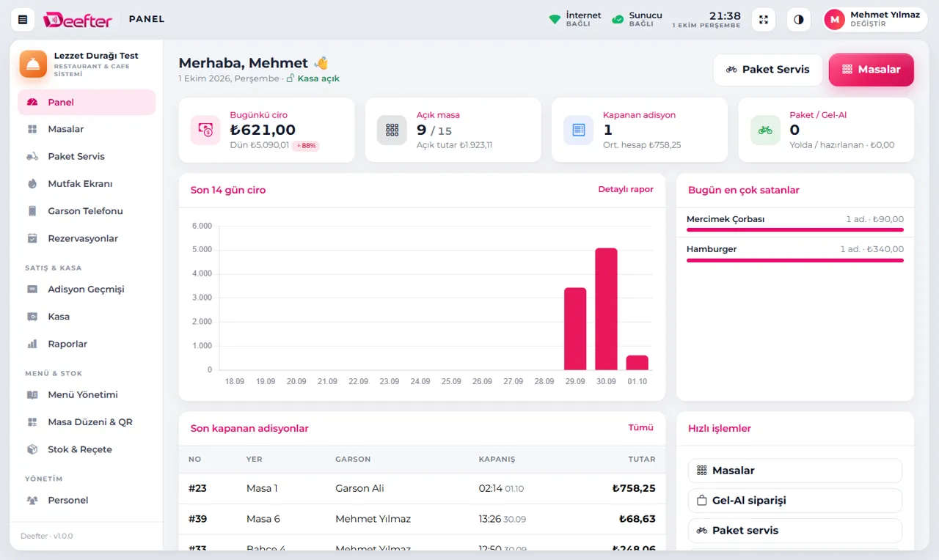Click Gel-Al siparişi quick action
This screenshot has width=939, height=560.
[795, 501]
